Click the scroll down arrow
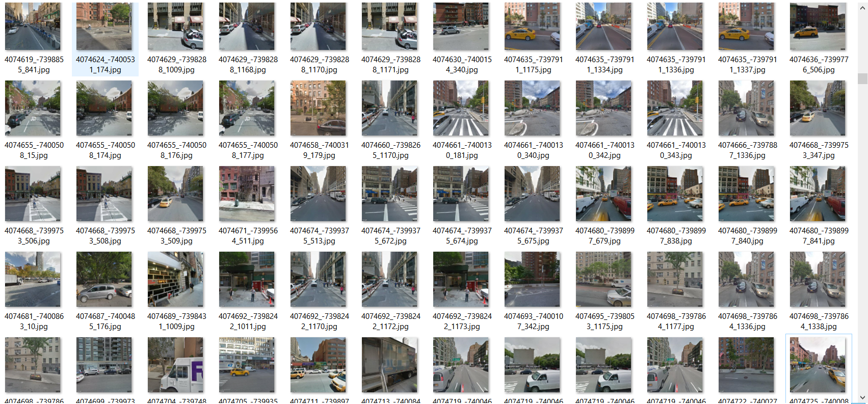Viewport: 868px width, 404px height. tap(862, 398)
